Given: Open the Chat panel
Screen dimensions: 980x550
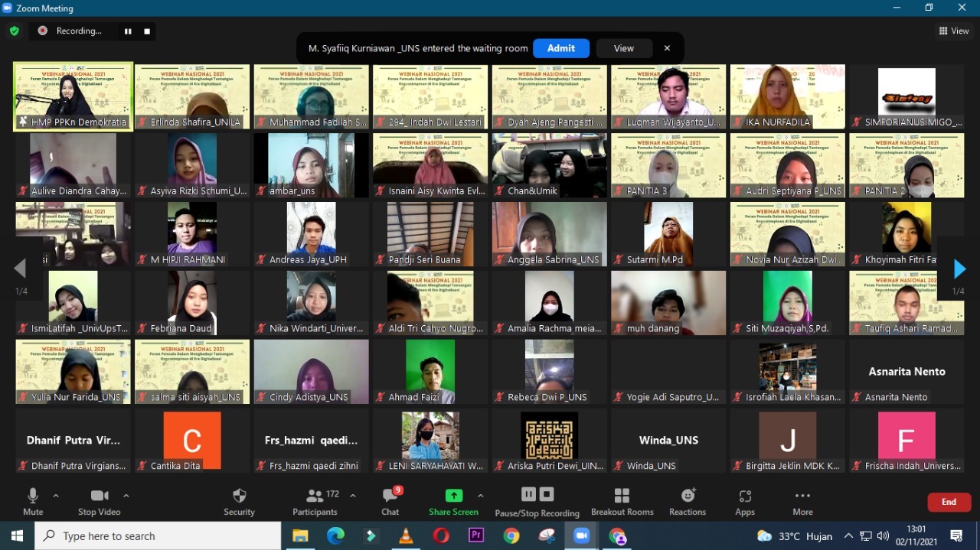Looking at the screenshot, I should [390, 502].
